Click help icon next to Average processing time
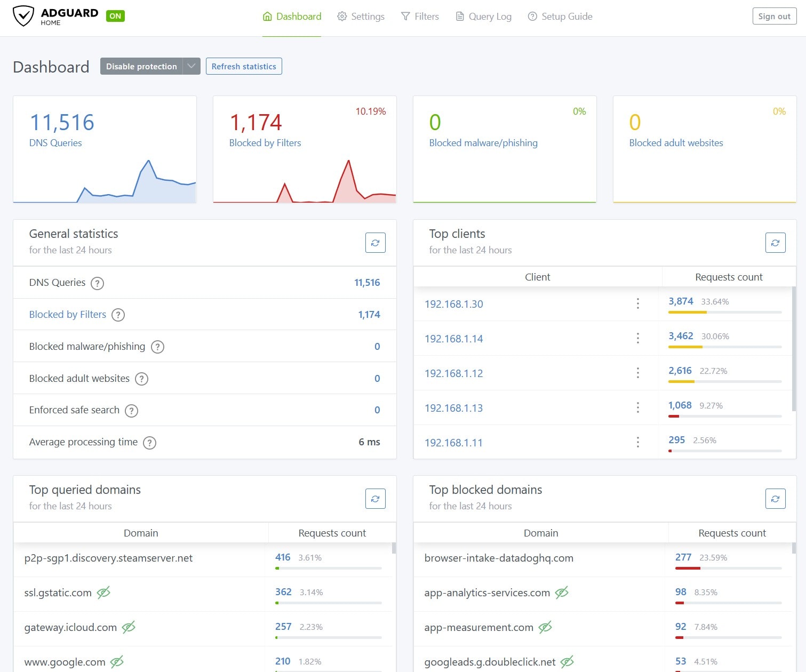Viewport: 806px width, 672px height. pos(150,443)
